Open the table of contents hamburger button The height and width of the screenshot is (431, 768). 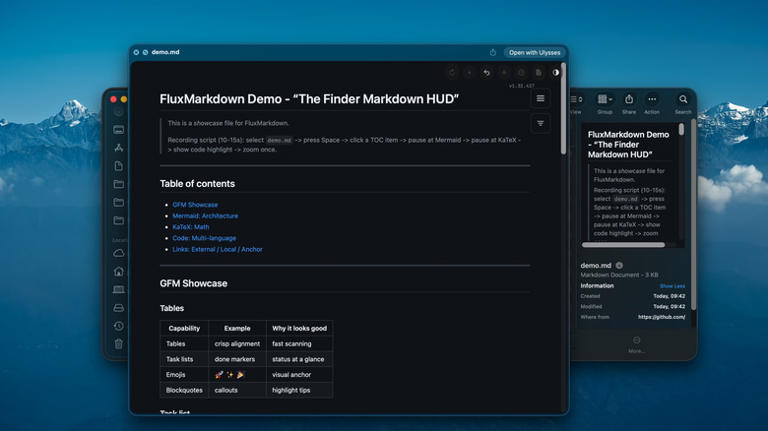(540, 99)
